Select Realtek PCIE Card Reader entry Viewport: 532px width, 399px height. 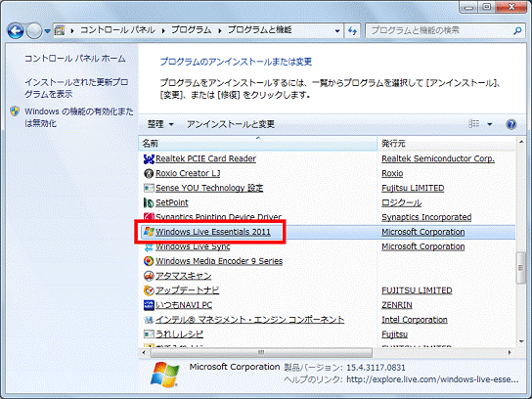[x=205, y=158]
